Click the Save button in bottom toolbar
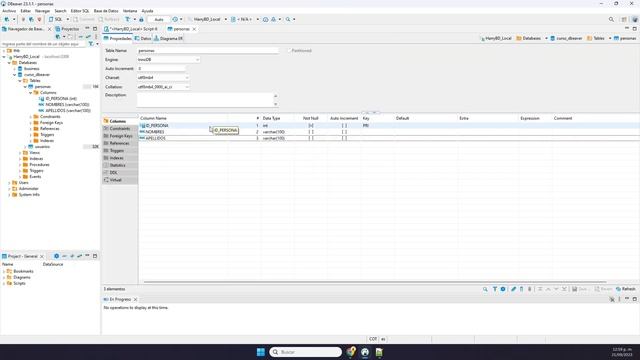The width and height of the screenshot is (640, 360). [580, 289]
